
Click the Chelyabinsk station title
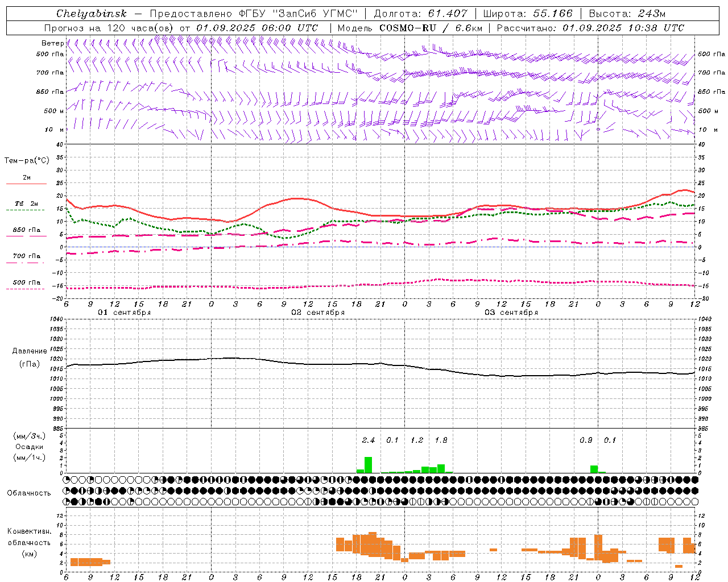point(91,14)
